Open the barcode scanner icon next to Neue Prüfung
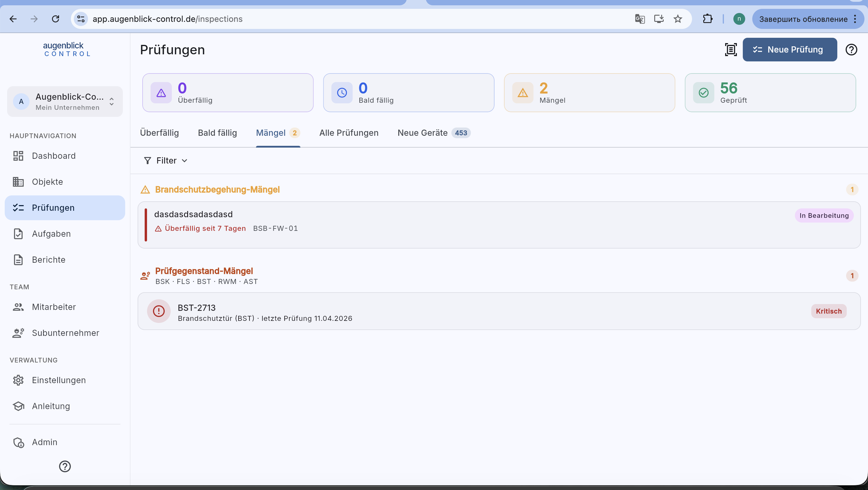Screen dimensions: 868x490 point(730,50)
